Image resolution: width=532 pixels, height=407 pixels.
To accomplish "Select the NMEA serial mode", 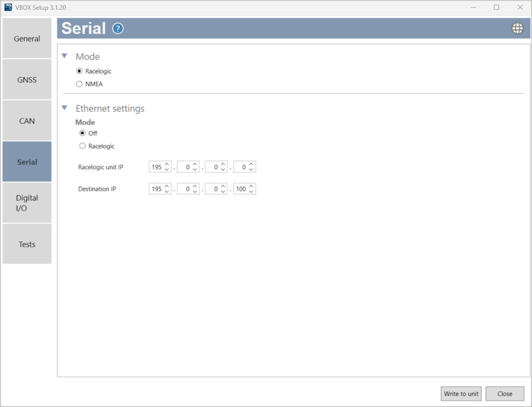I will tap(80, 84).
